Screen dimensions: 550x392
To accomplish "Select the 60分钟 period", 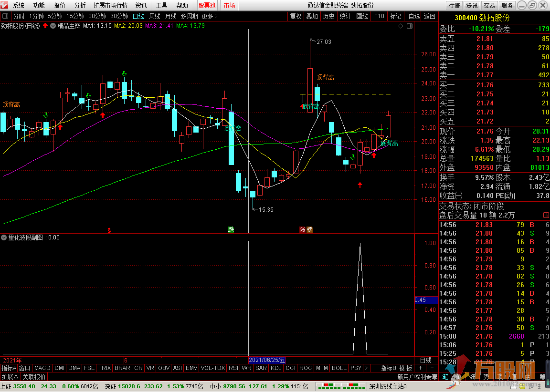I will [119, 16].
